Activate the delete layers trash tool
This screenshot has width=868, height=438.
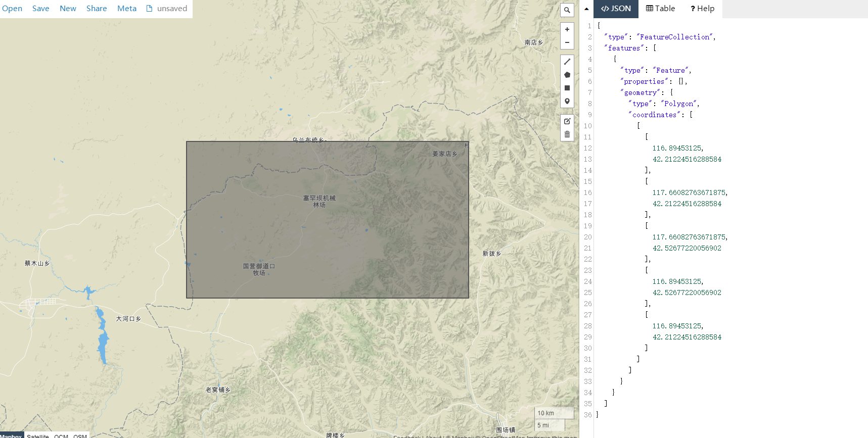click(x=567, y=134)
